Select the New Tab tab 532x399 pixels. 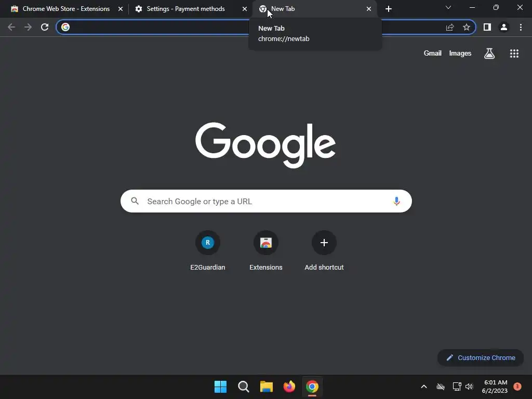315,9
